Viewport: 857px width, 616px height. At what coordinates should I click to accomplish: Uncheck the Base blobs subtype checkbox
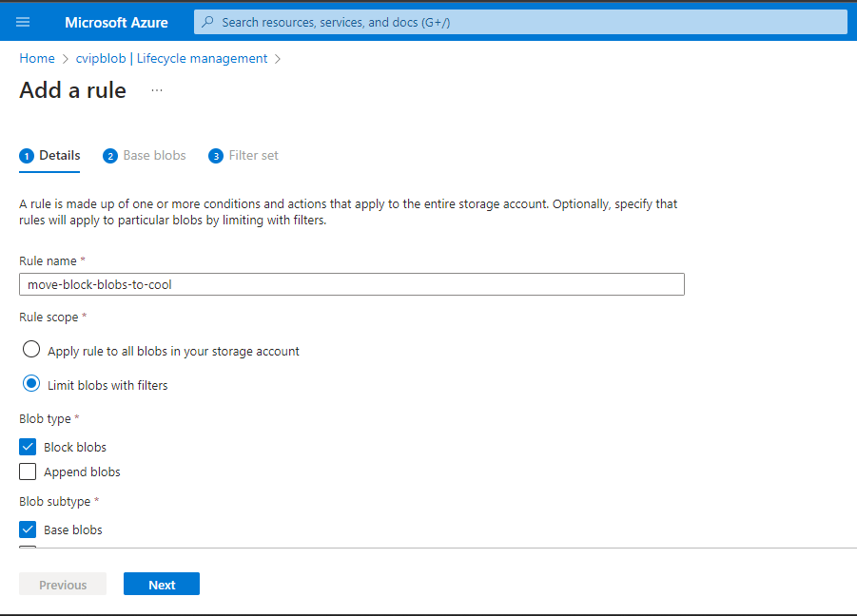[28, 529]
